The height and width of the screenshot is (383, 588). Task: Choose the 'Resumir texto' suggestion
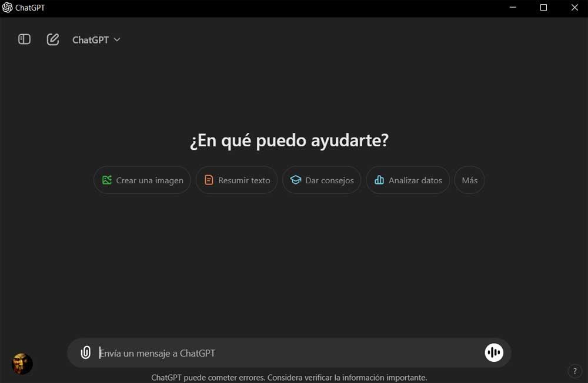[236, 180]
